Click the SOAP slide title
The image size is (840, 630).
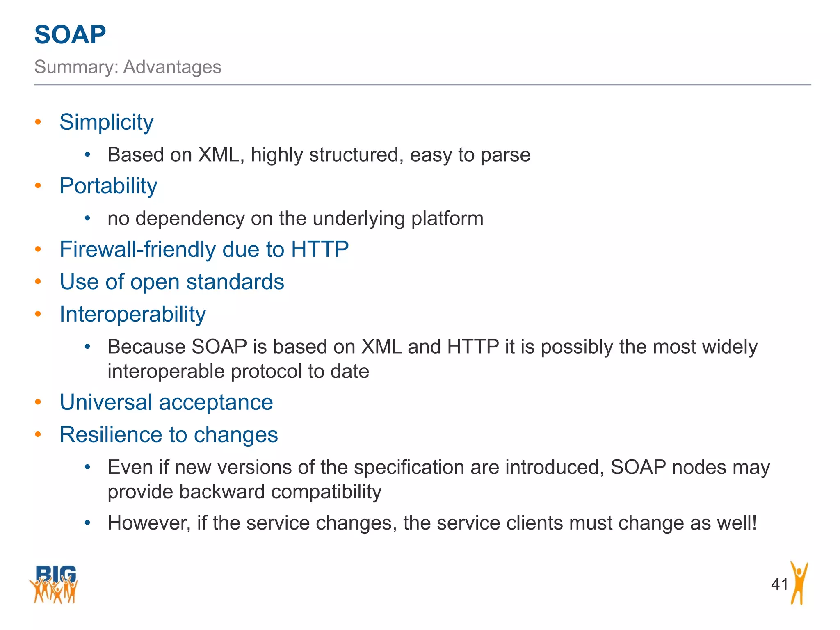point(70,34)
